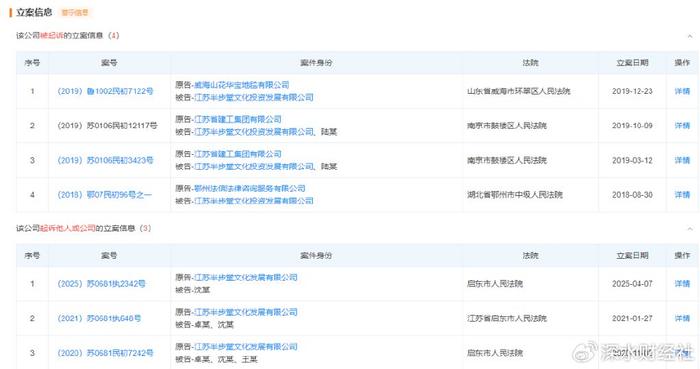Open plaintiff 威海山花华宝地毯有限公司 link
The height and width of the screenshot is (369, 700).
242,85
